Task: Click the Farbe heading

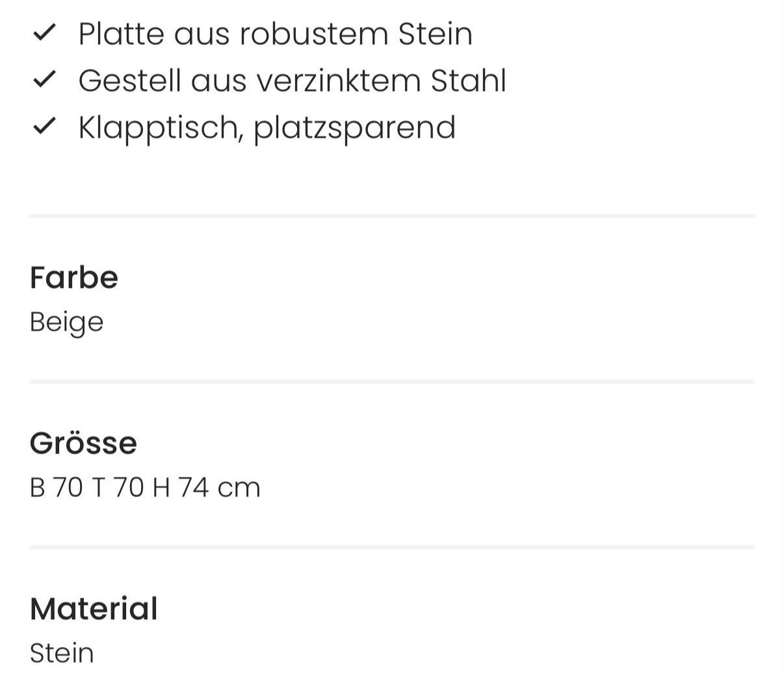Action: [73, 277]
